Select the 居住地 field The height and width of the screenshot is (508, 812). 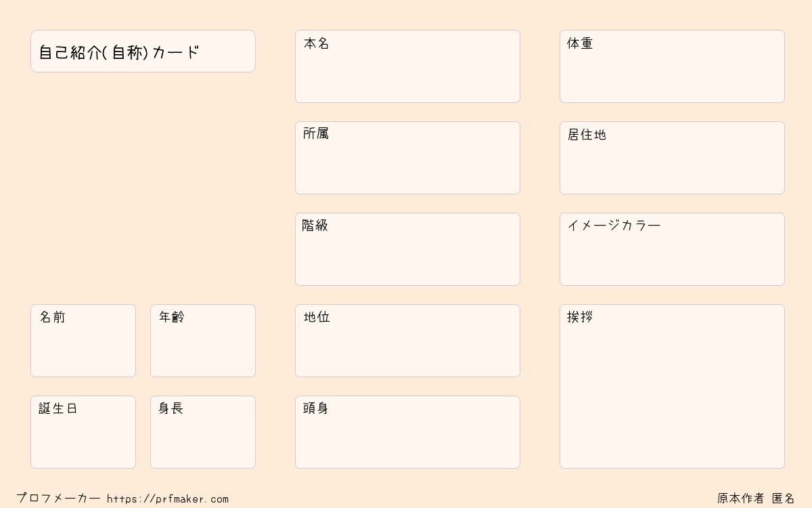coord(672,158)
